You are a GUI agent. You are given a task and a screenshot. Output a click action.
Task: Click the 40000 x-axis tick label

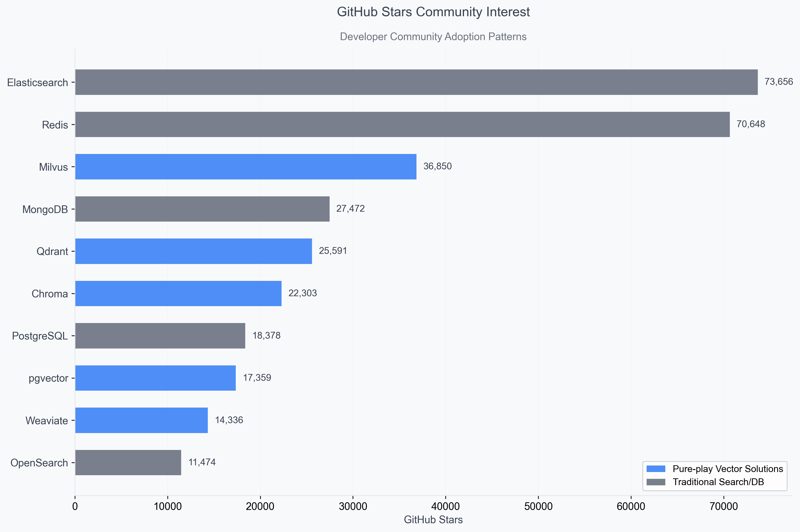point(446,507)
